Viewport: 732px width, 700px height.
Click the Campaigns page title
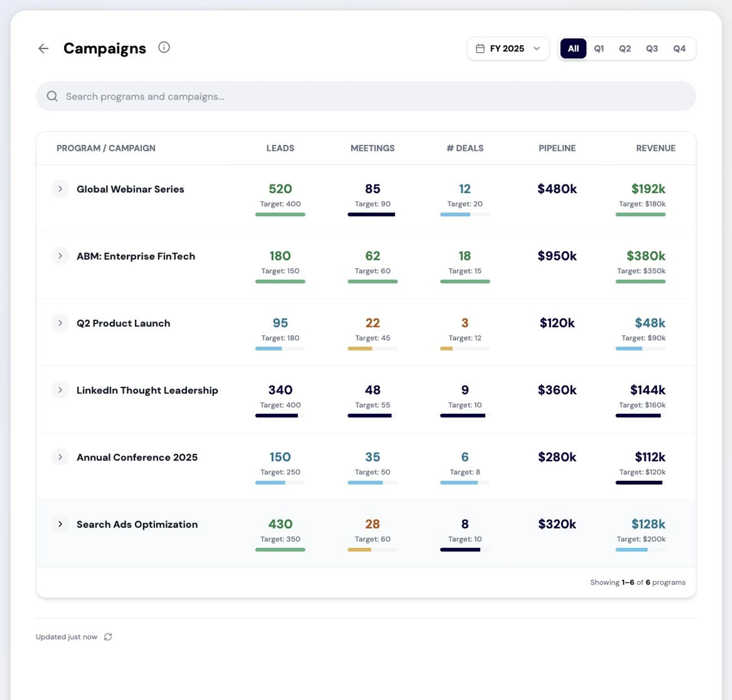click(105, 48)
